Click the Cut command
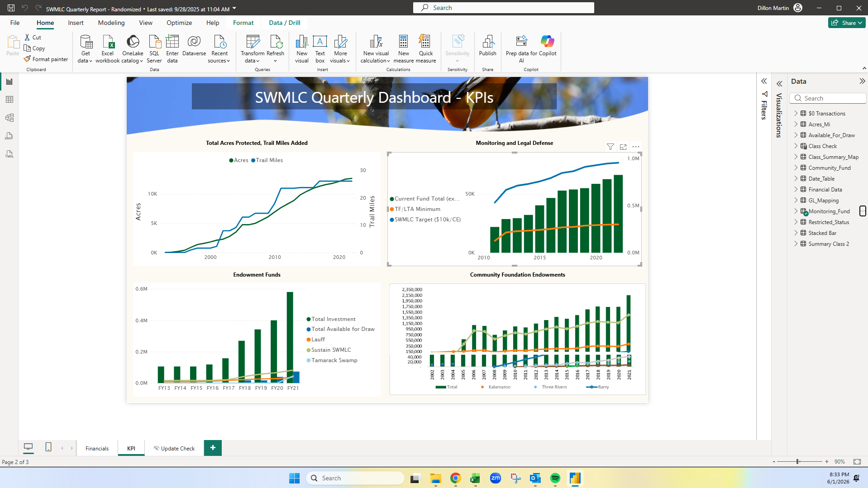Image resolution: width=868 pixels, height=488 pixels. (x=33, y=38)
